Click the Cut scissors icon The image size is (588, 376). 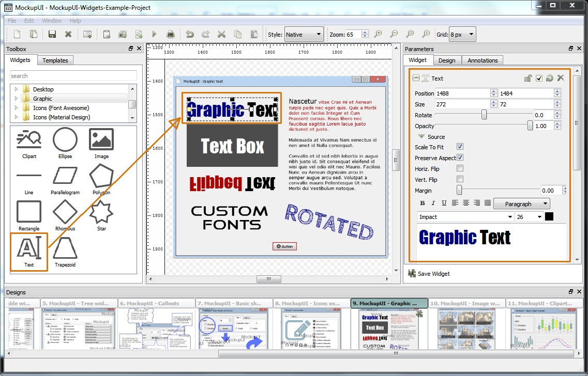(x=222, y=35)
